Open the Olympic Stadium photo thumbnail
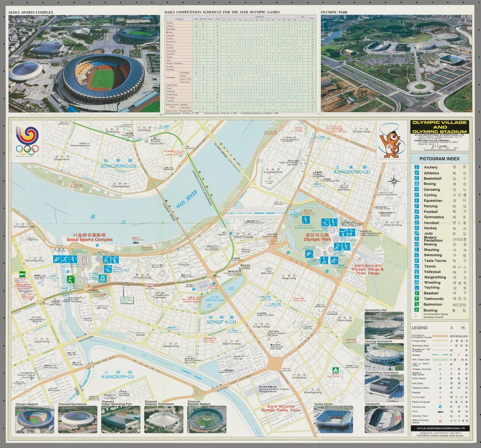481x448 pixels. coord(34,419)
